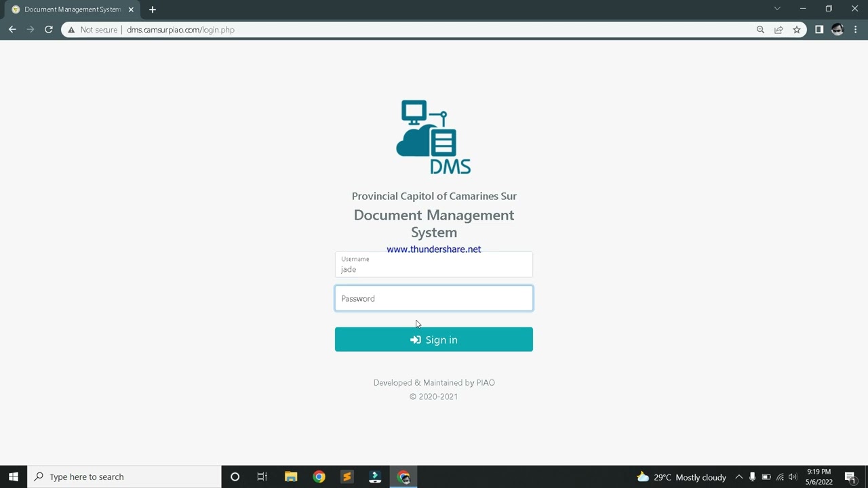The height and width of the screenshot is (488, 868).
Task: Open the weather widget showing 29°C
Action: tap(681, 477)
